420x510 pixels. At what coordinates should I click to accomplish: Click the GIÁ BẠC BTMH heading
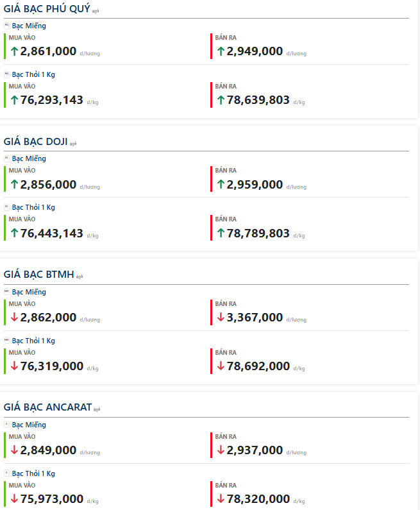38,274
